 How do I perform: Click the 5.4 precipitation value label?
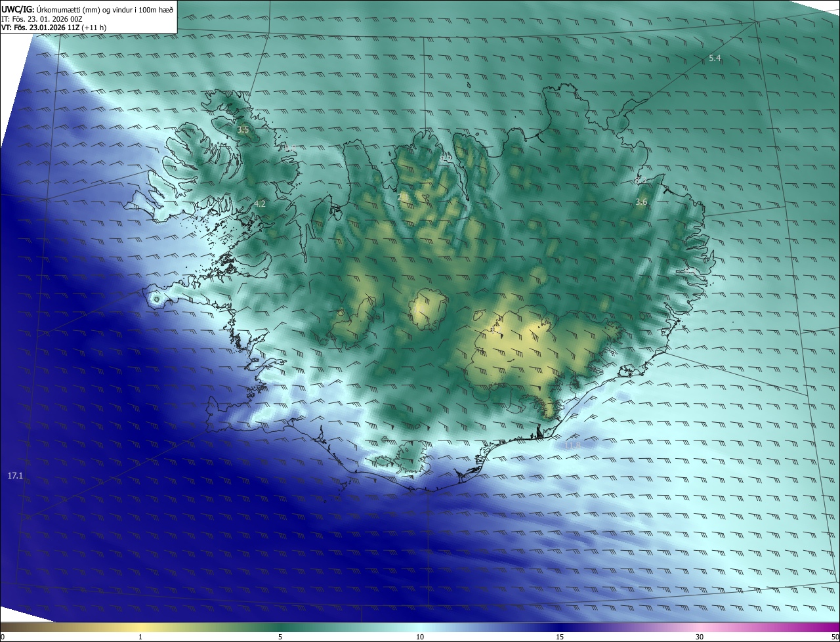(715, 58)
